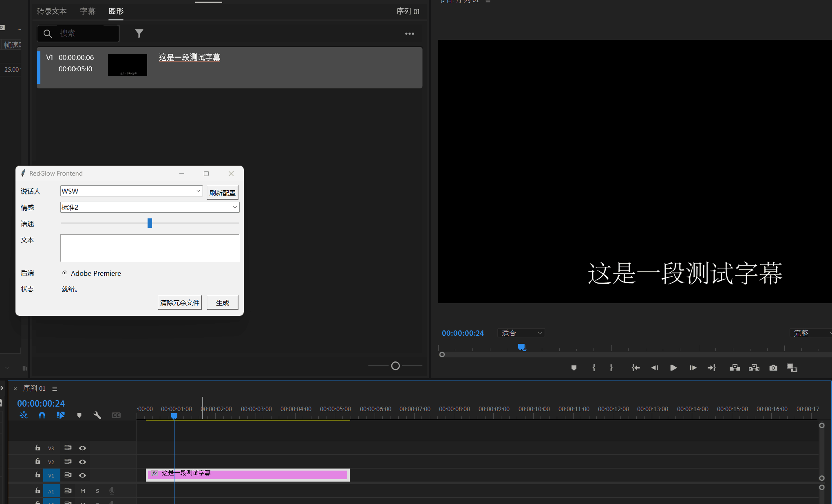The width and height of the screenshot is (832, 504).
Task: Toggle sync lock on track V2
Action: (68, 462)
